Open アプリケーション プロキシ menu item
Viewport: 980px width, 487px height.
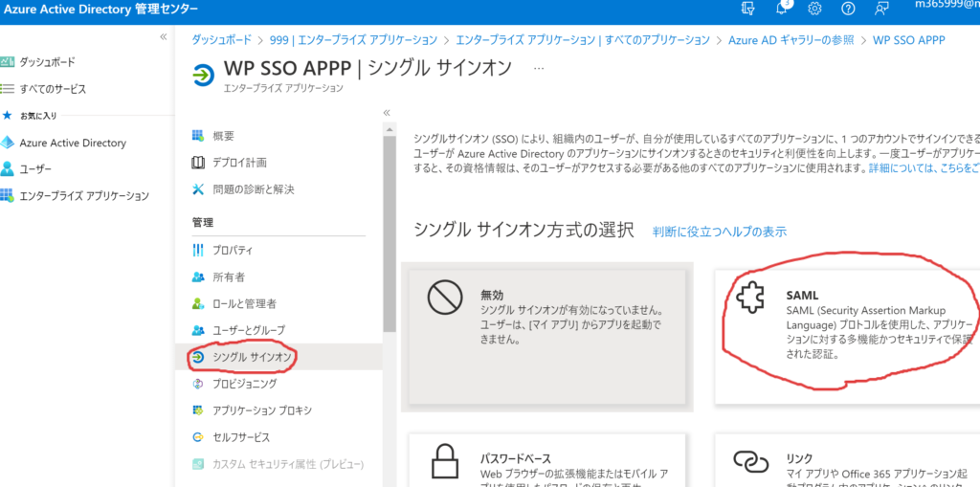click(x=262, y=410)
